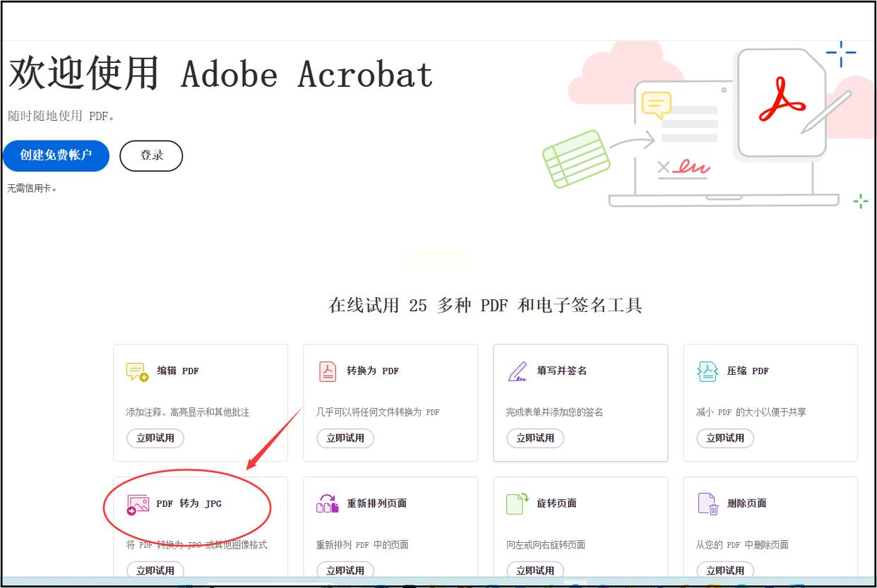Click the text 减小 PDF 的大小以便于共享

click(751, 412)
